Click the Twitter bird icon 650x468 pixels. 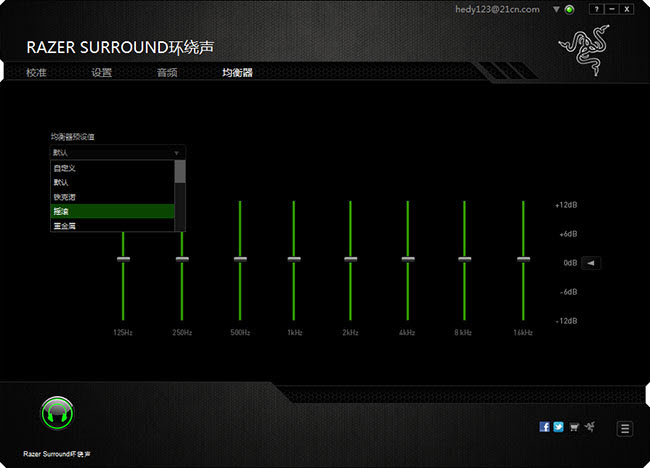click(x=558, y=427)
